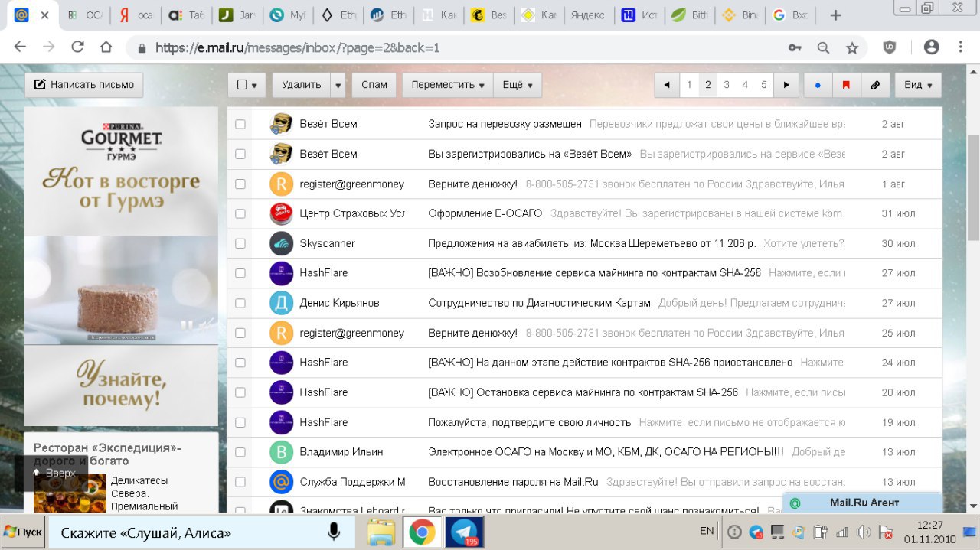This screenshot has width=980, height=550.
Task: Tick checkbox for Вы зарегистрировались на «Везёт Всем»
Action: [x=240, y=154]
